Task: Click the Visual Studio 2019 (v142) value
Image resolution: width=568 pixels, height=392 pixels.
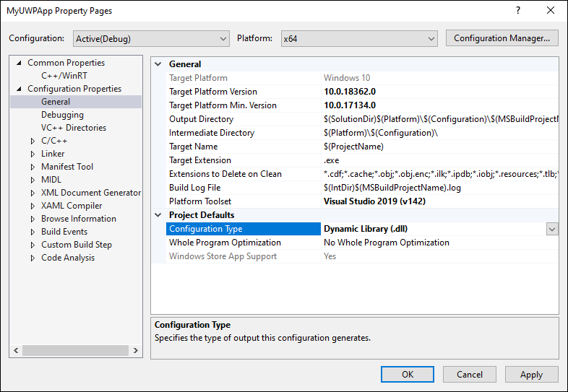Action: (x=374, y=201)
